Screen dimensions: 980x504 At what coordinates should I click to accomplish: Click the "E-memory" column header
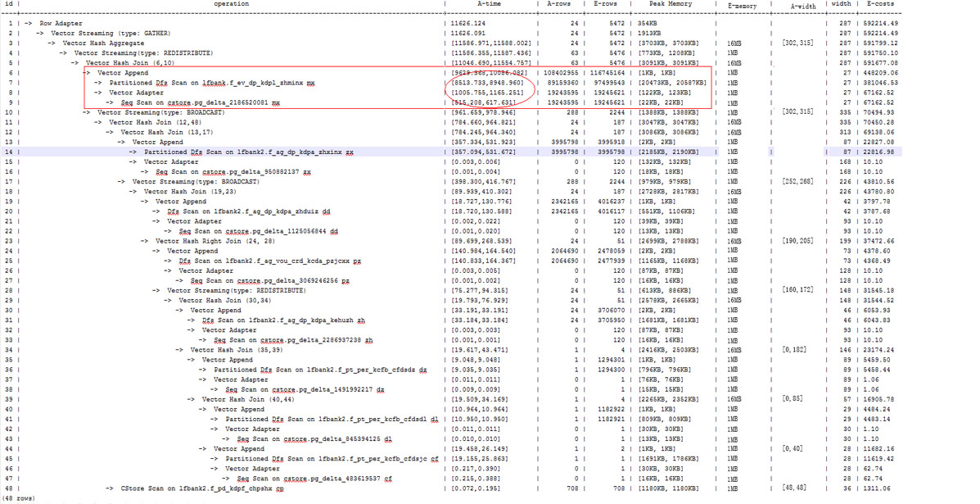point(743,6)
